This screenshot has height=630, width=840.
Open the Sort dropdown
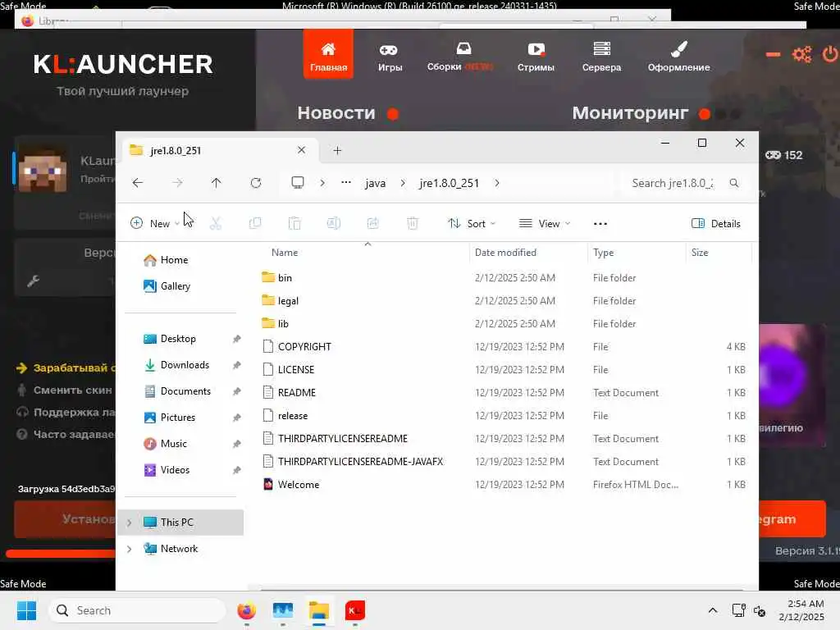[x=472, y=223]
